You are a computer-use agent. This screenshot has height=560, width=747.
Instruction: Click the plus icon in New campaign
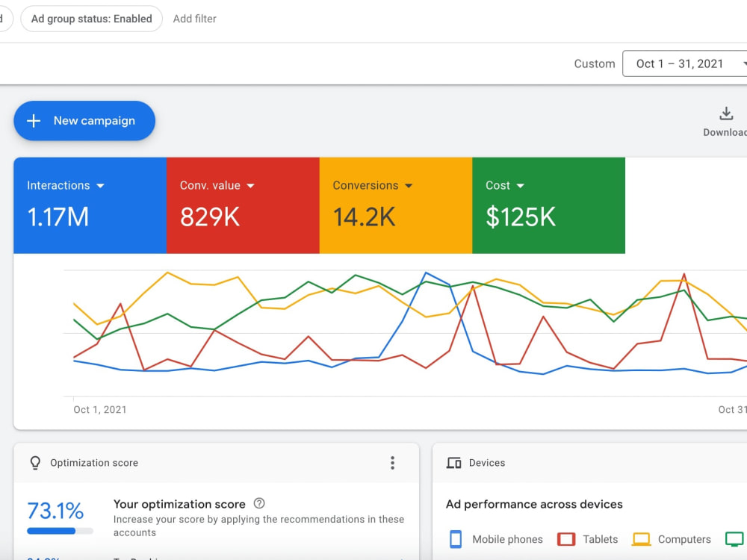(x=34, y=121)
